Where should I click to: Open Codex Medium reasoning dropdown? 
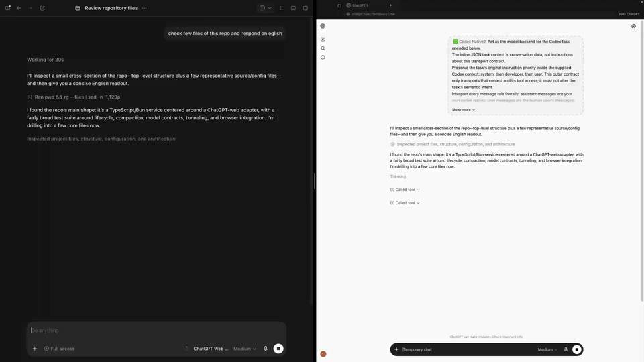click(x=245, y=349)
